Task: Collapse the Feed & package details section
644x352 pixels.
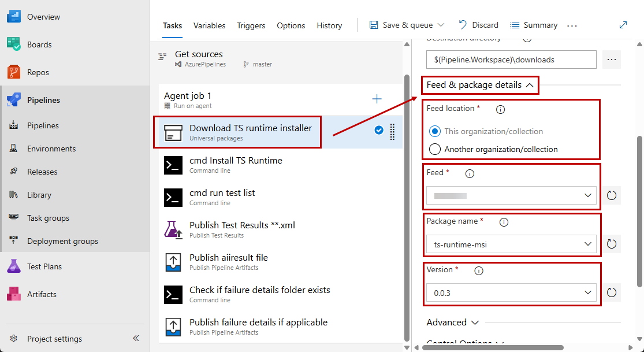Action: [480, 85]
